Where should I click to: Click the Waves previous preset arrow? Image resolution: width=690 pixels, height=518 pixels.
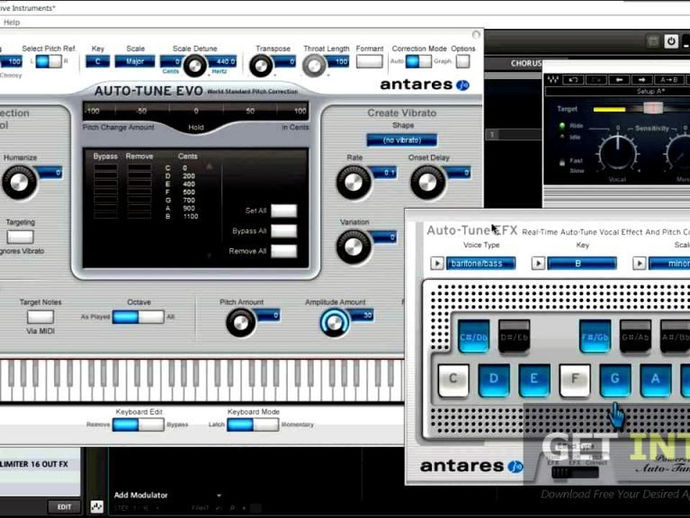point(619,80)
